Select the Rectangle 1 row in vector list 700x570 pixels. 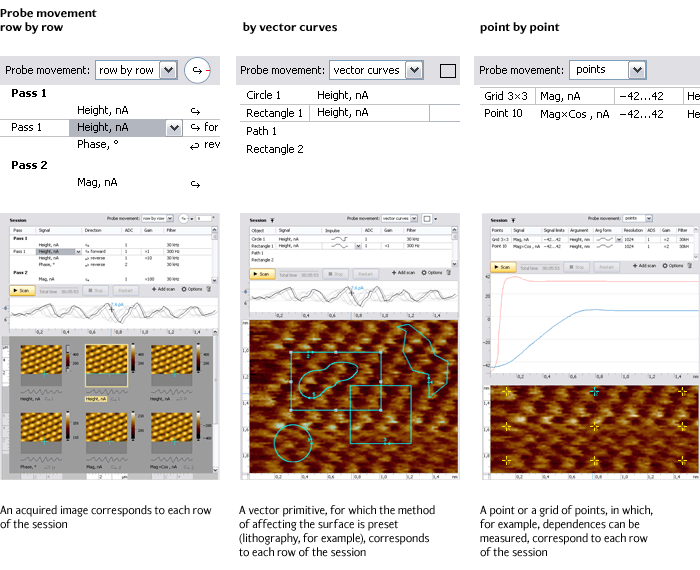275,113
